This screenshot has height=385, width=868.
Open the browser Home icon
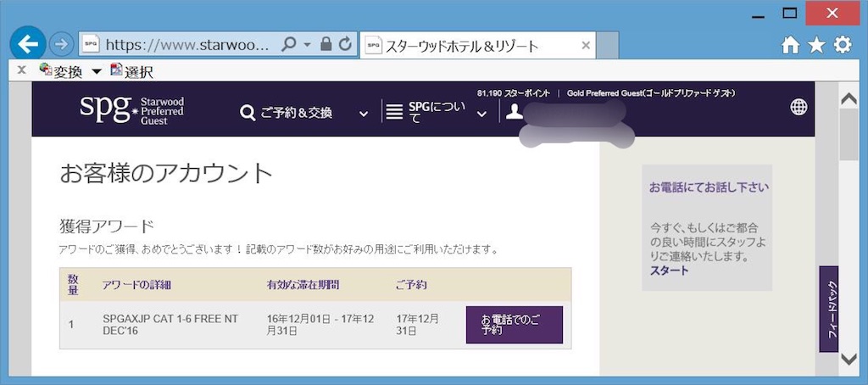coord(791,46)
